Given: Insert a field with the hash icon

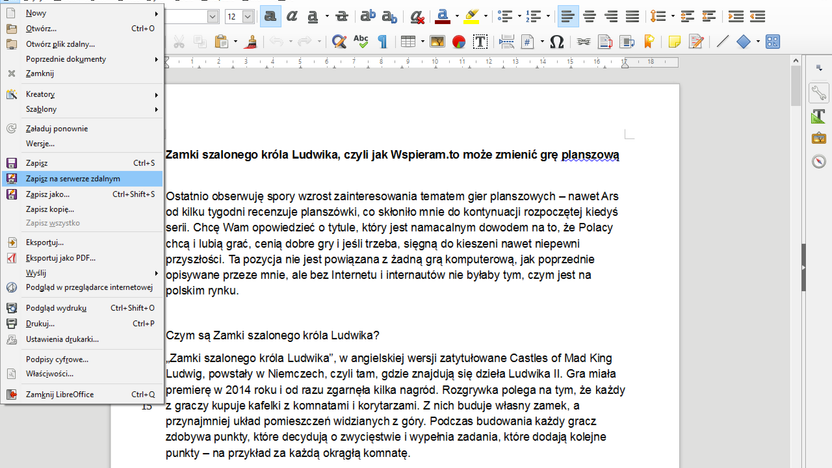Looking at the screenshot, I should [528, 41].
